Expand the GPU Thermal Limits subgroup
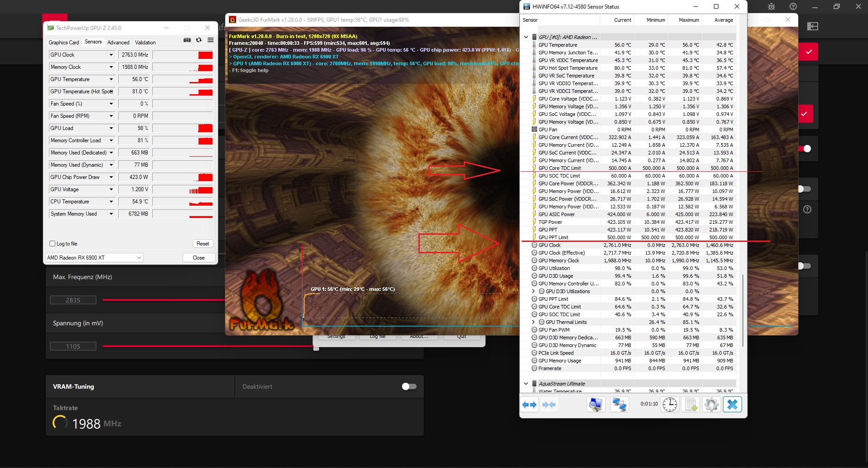This screenshot has height=468, width=868. tap(533, 322)
